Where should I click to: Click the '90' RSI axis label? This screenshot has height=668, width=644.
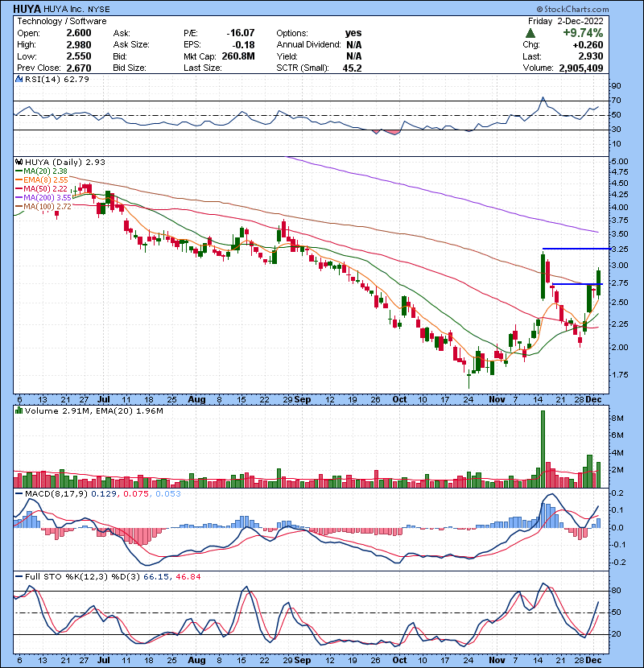click(617, 86)
